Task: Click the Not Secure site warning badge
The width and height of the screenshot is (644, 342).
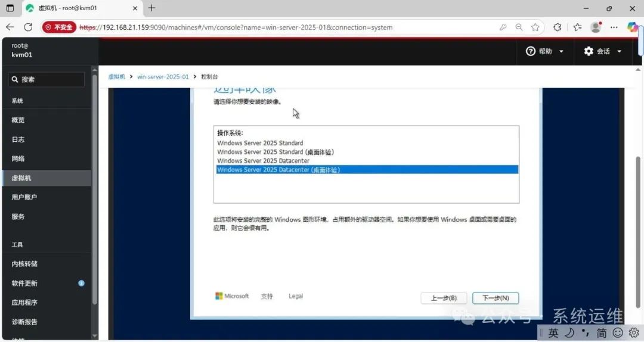Action: click(59, 27)
